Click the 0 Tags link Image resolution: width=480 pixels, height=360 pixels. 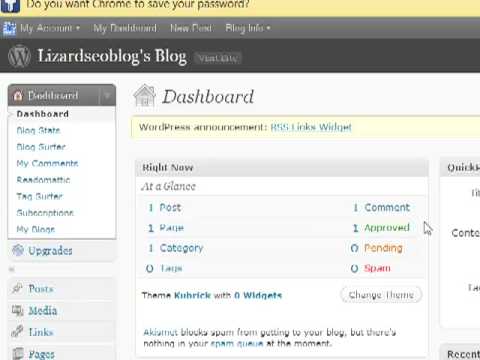tap(164, 268)
